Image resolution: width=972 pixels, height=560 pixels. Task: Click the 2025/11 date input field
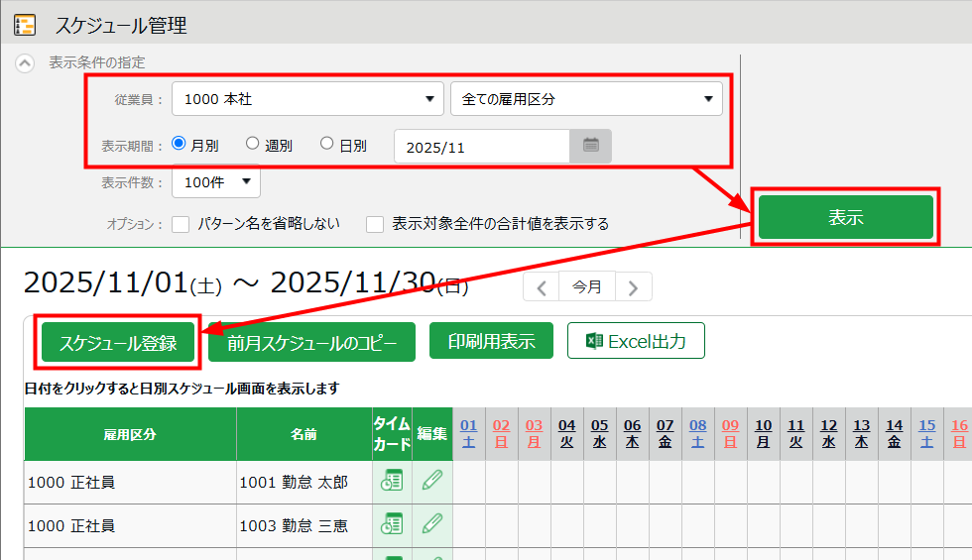coord(482,147)
